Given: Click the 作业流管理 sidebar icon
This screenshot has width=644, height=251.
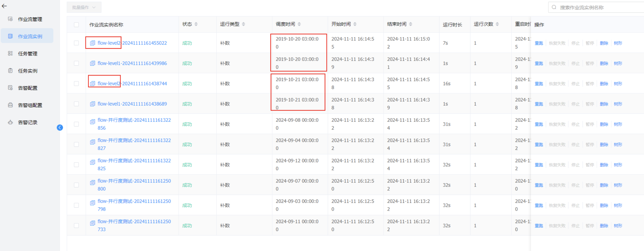Looking at the screenshot, I should (x=10, y=19).
